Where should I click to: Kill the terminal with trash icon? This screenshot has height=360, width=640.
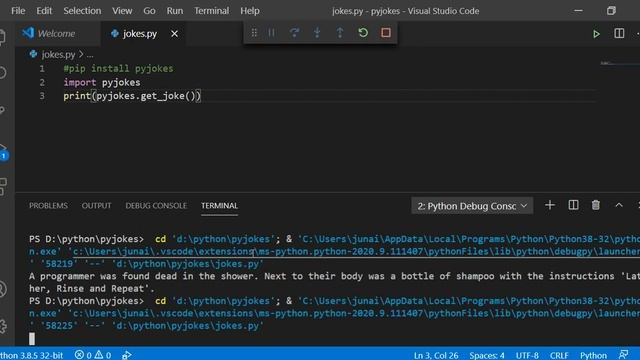[596, 205]
